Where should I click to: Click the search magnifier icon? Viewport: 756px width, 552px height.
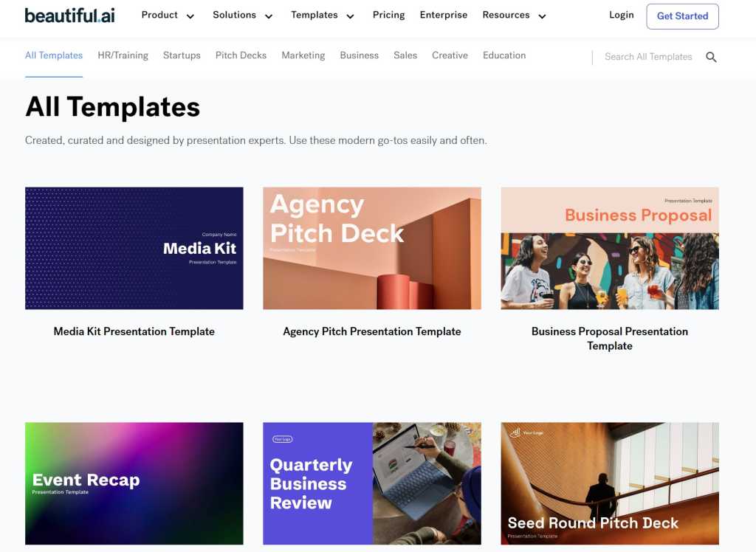click(711, 57)
